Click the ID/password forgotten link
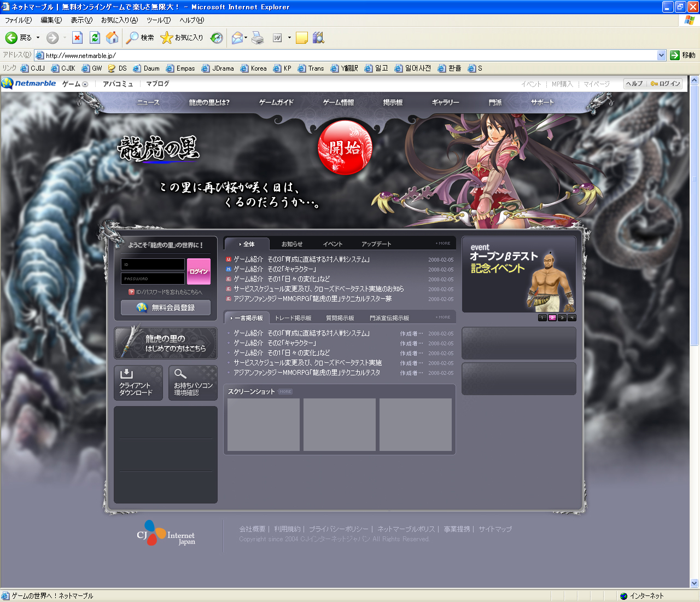The height and width of the screenshot is (602, 700). pyautogui.click(x=166, y=292)
